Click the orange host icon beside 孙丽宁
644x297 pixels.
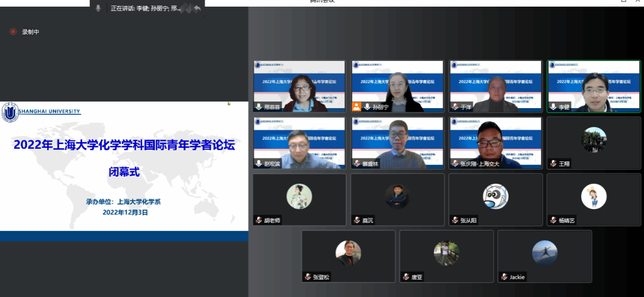click(357, 107)
